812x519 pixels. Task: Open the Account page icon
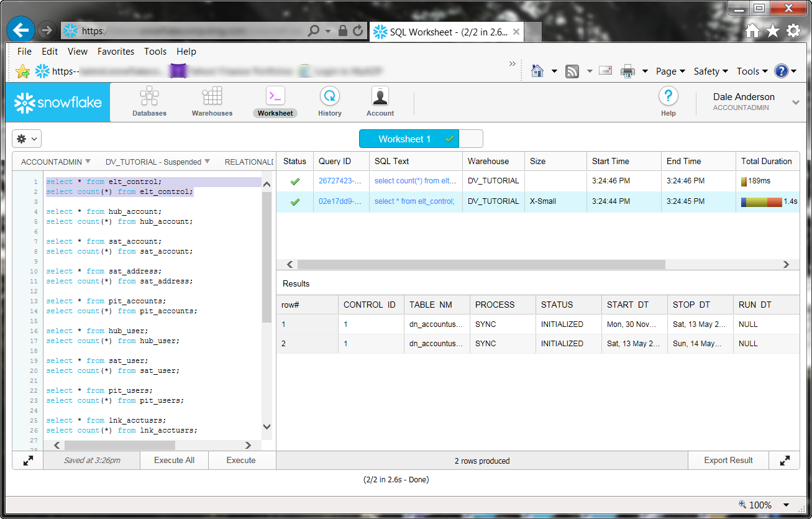click(380, 97)
